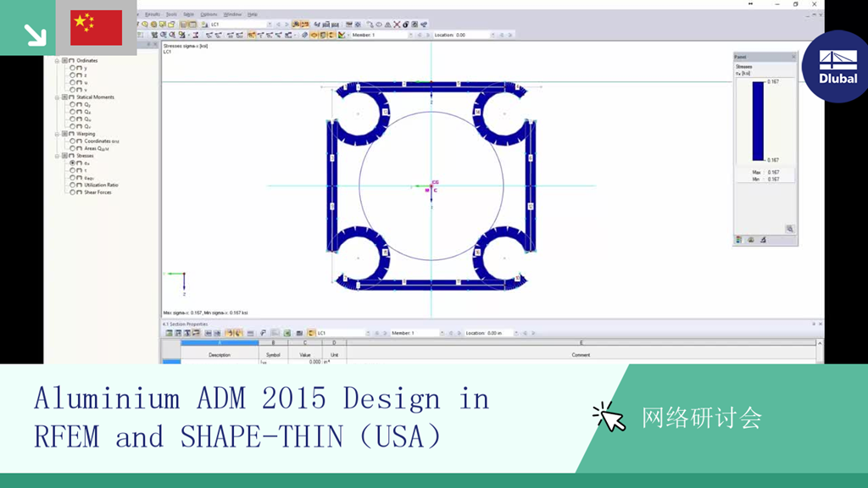Click the factors tab icon at Panel bottom
This screenshot has height=488, width=868.
pos(751,240)
